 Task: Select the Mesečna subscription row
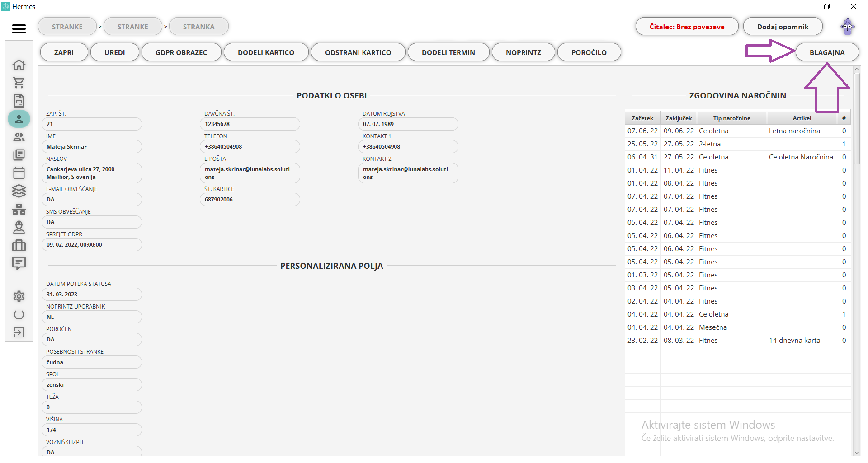point(738,327)
